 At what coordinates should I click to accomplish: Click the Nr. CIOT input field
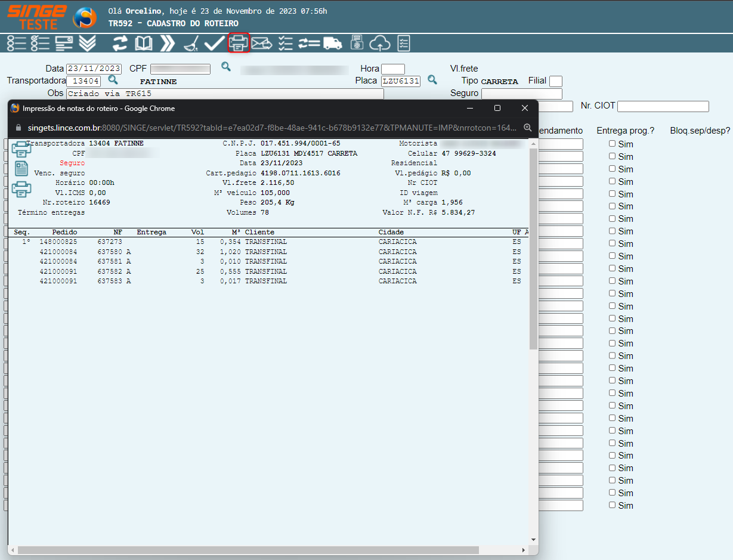(x=663, y=106)
